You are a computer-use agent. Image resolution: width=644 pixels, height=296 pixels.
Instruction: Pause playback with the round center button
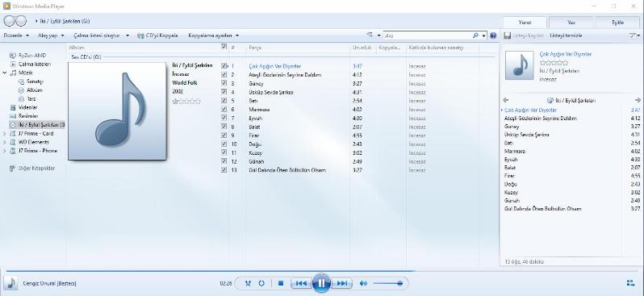[x=321, y=283]
